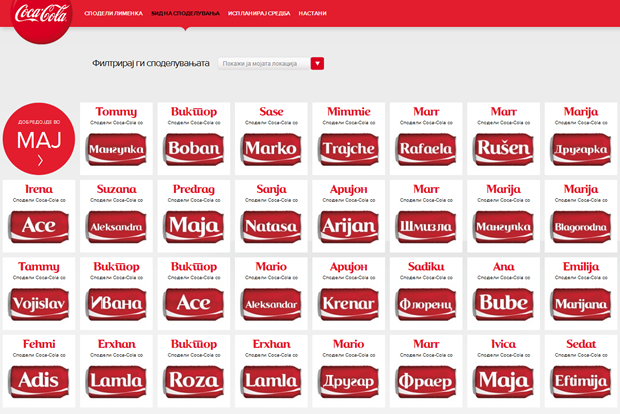Screen dimensions: 620x414
Task: Open the МАЈ red circle button
Action: click(x=39, y=139)
